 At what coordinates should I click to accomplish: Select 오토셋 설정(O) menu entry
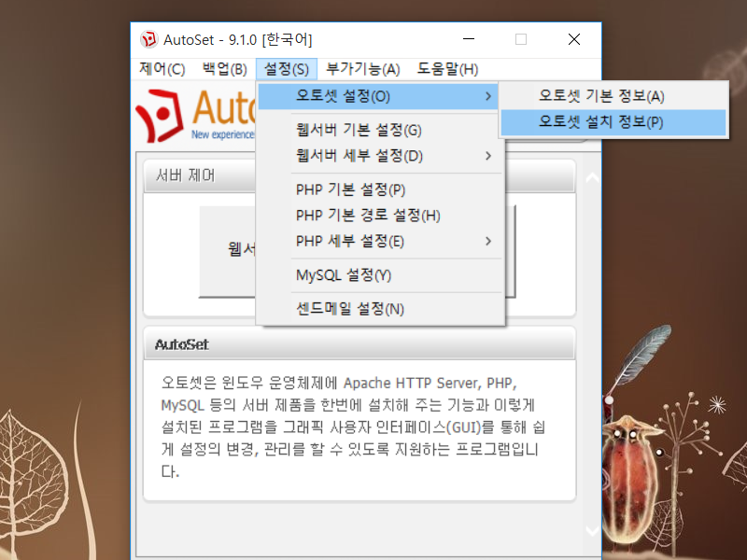pyautogui.click(x=379, y=97)
